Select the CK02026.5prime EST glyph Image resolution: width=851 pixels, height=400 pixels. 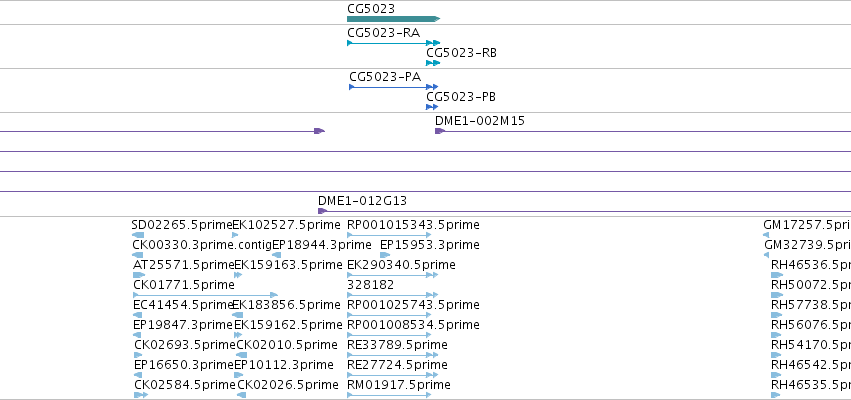242,395
